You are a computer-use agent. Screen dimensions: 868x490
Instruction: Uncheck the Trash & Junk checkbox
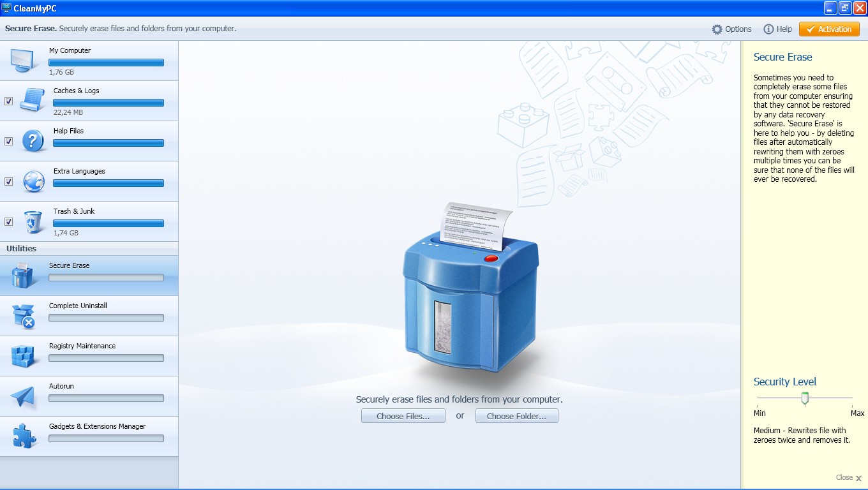pyautogui.click(x=8, y=221)
